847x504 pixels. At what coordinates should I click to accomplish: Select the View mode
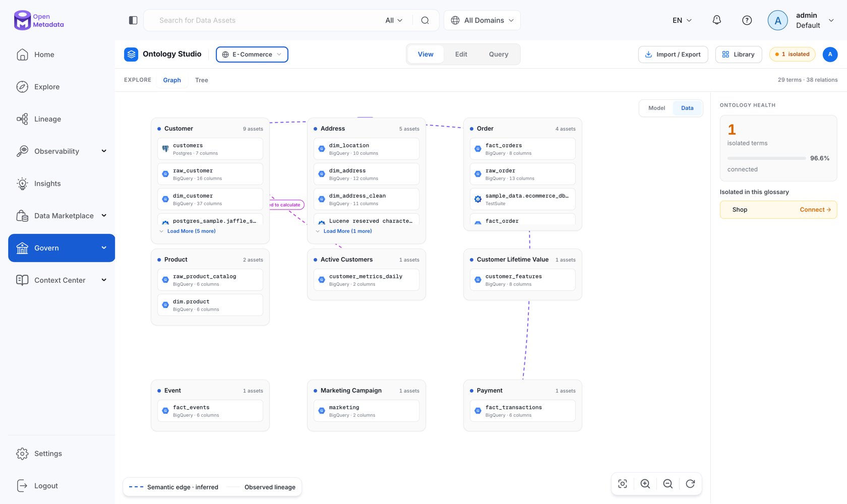click(x=426, y=54)
